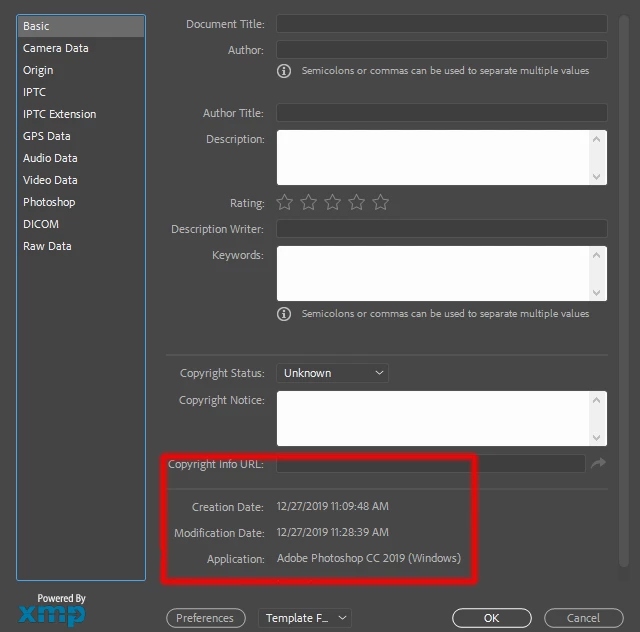The height and width of the screenshot is (632, 640).
Task: Click up arrow in Keywords box
Action: pyautogui.click(x=596, y=256)
